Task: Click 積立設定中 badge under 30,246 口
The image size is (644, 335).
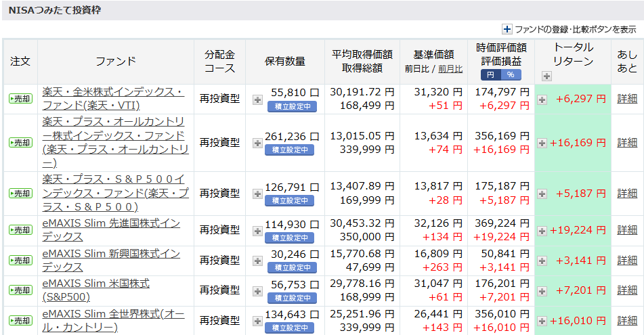Action: click(x=292, y=268)
